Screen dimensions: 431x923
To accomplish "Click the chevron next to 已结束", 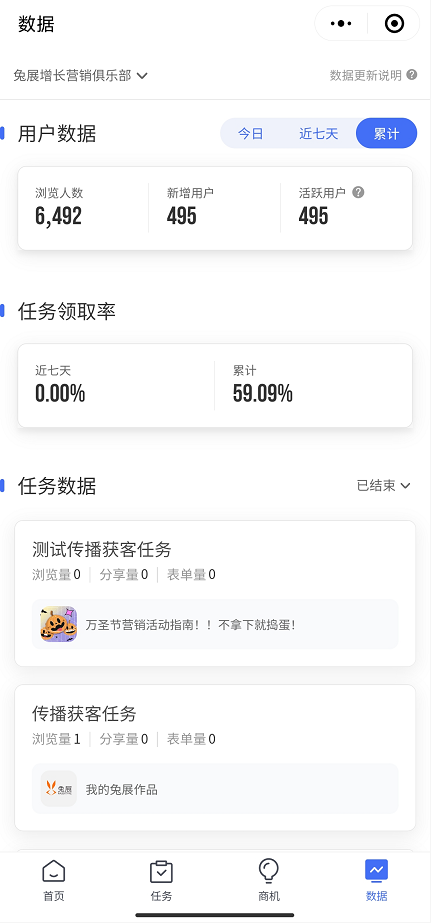I will point(405,486).
